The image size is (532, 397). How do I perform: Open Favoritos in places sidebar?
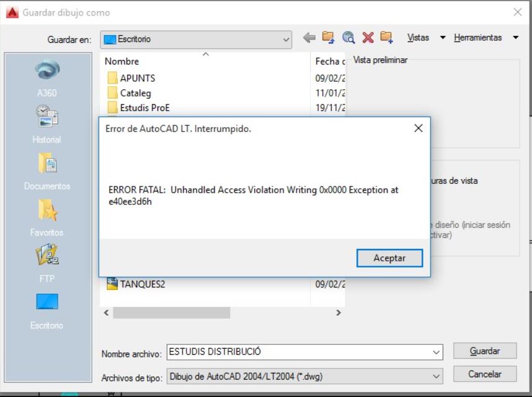click(47, 217)
